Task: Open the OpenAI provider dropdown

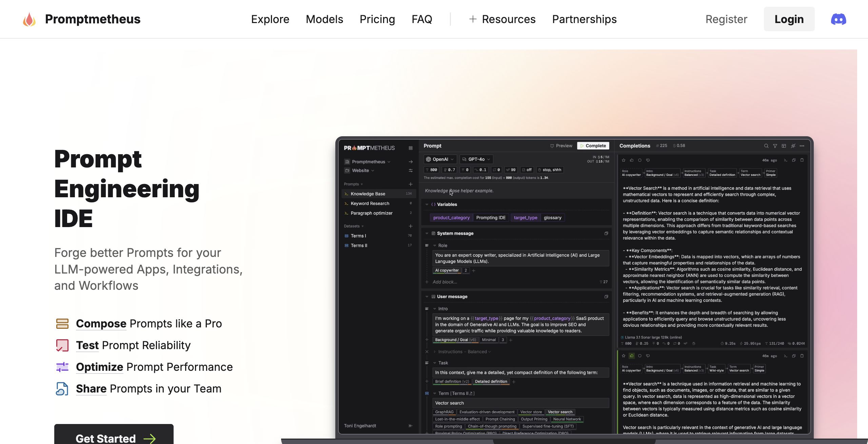Action: pyautogui.click(x=440, y=159)
